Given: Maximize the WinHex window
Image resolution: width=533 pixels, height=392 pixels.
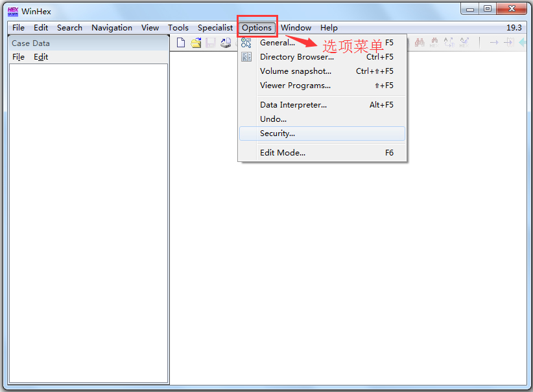Looking at the screenshot, I should click(488, 9).
